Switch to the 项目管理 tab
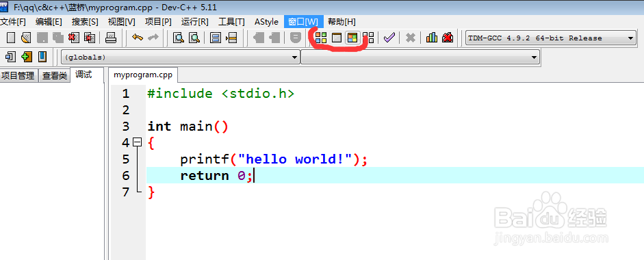 click(18, 75)
